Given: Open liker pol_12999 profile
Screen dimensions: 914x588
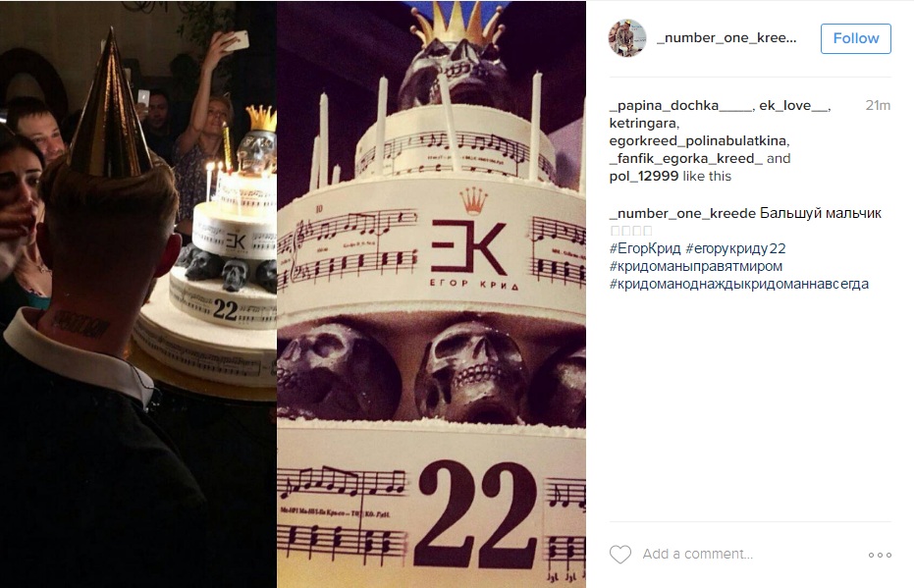Looking at the screenshot, I should click(644, 176).
